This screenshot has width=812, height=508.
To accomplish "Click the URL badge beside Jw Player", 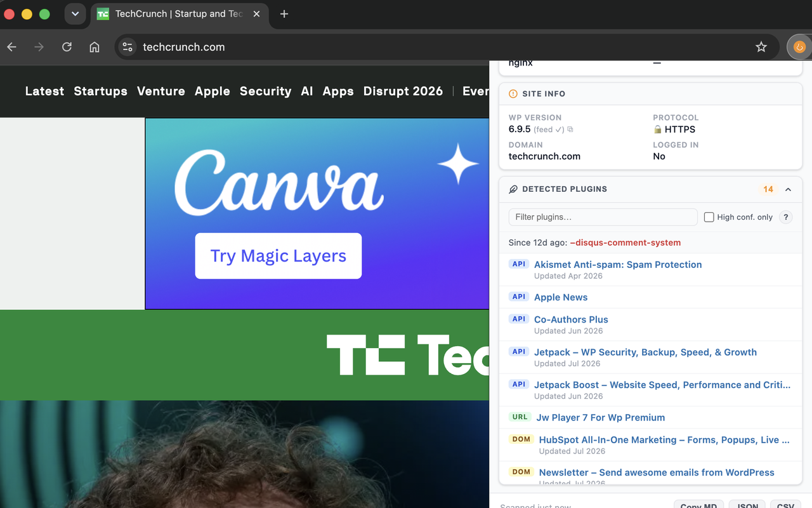I will pyautogui.click(x=520, y=417).
